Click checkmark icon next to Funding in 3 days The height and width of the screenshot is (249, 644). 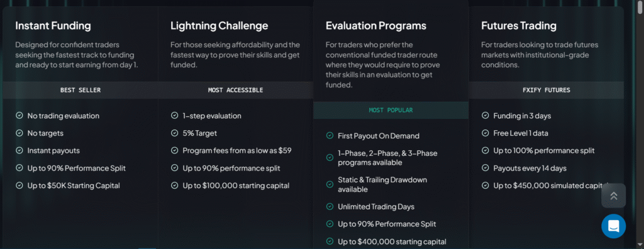(485, 116)
